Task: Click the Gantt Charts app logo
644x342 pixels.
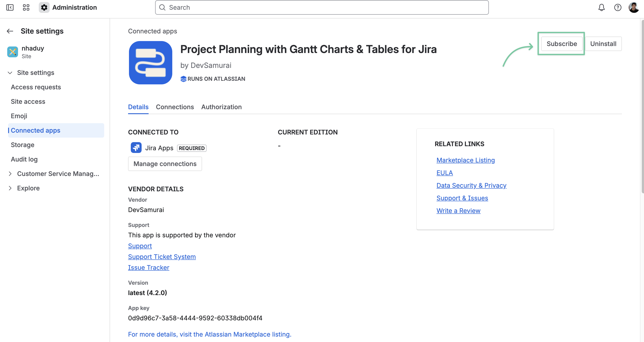Action: (150, 62)
